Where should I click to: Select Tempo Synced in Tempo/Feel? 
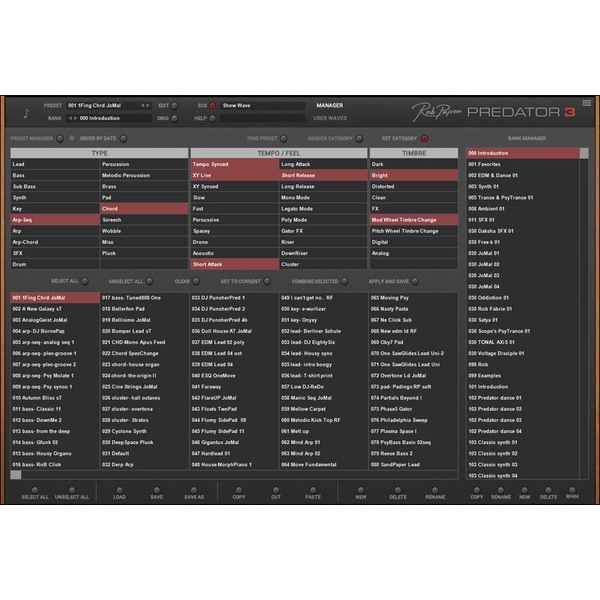[x=235, y=164]
